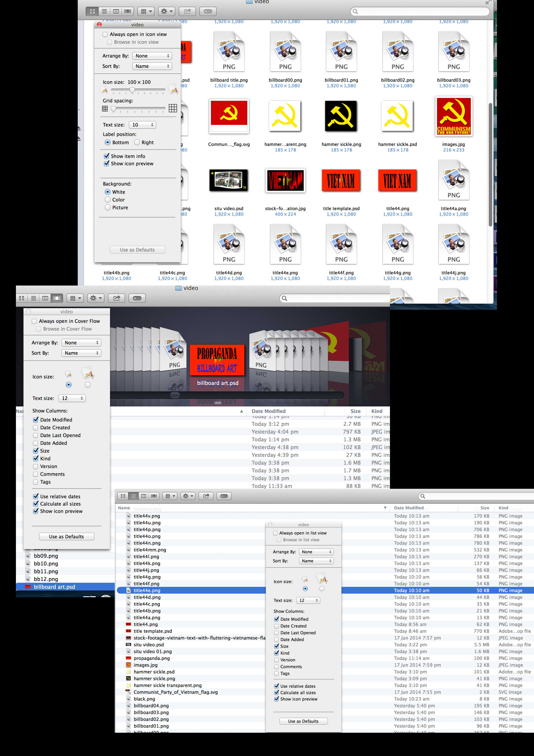Select billboard00.png file icon
This screenshot has width=534, height=756.
tap(285, 51)
